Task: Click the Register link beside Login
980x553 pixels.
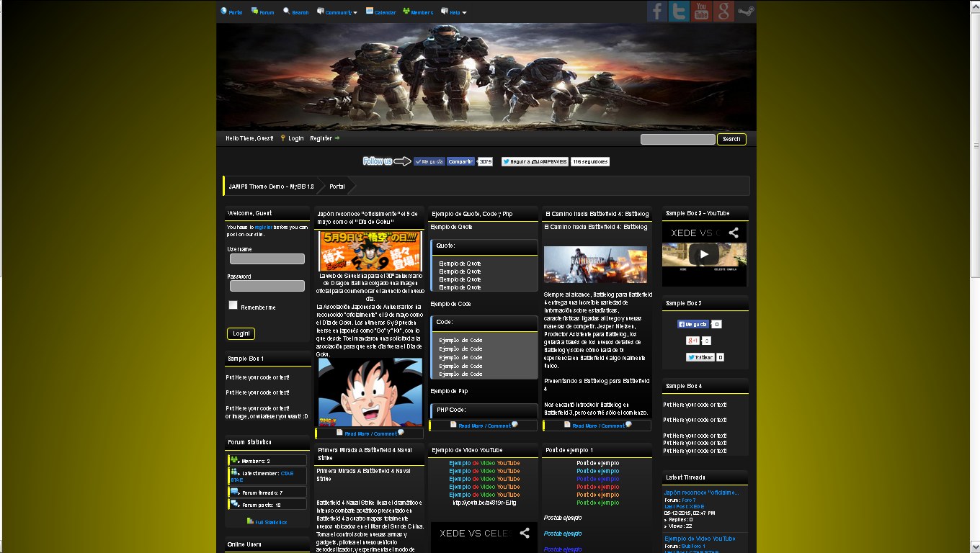Action: (x=321, y=138)
